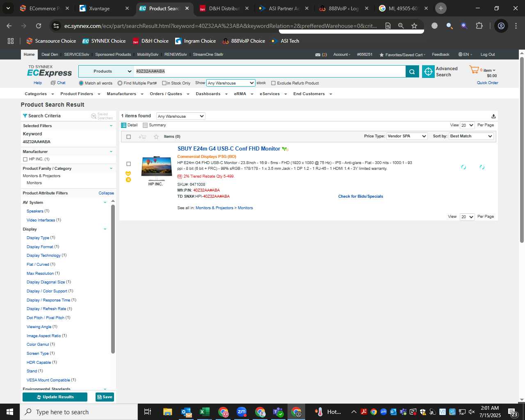This screenshot has width=525, height=420.
Task: Open Outlook from the taskbar
Action: pyautogui.click(x=186, y=412)
